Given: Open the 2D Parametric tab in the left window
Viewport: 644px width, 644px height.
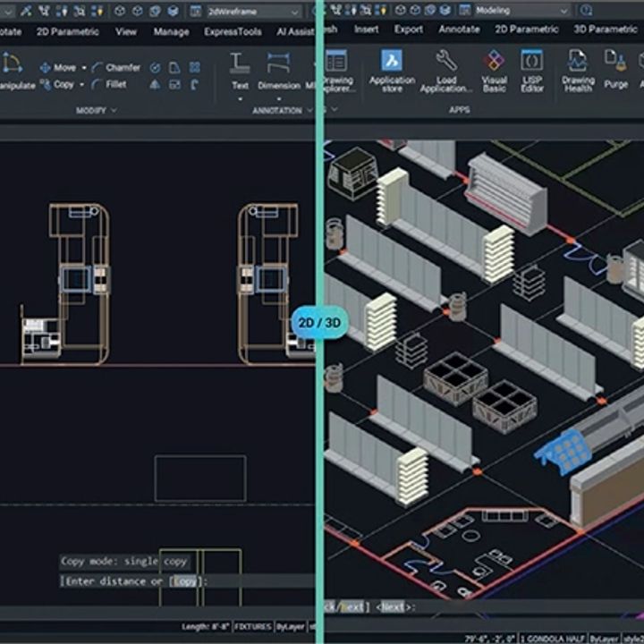Looking at the screenshot, I should 68,31.
